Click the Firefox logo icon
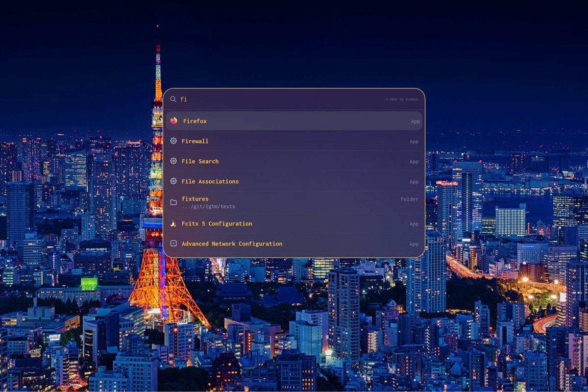 [173, 121]
